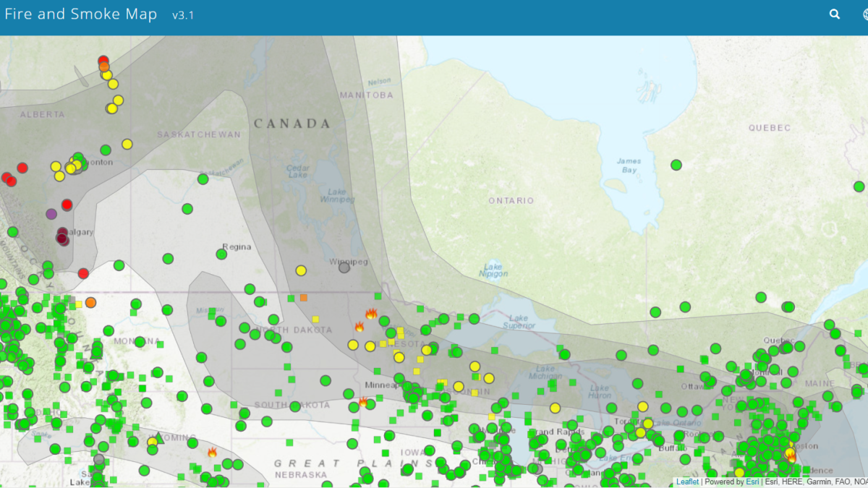The image size is (868, 488).
Task: Click the green monitor in northern Saskatchewan
Action: point(203,179)
